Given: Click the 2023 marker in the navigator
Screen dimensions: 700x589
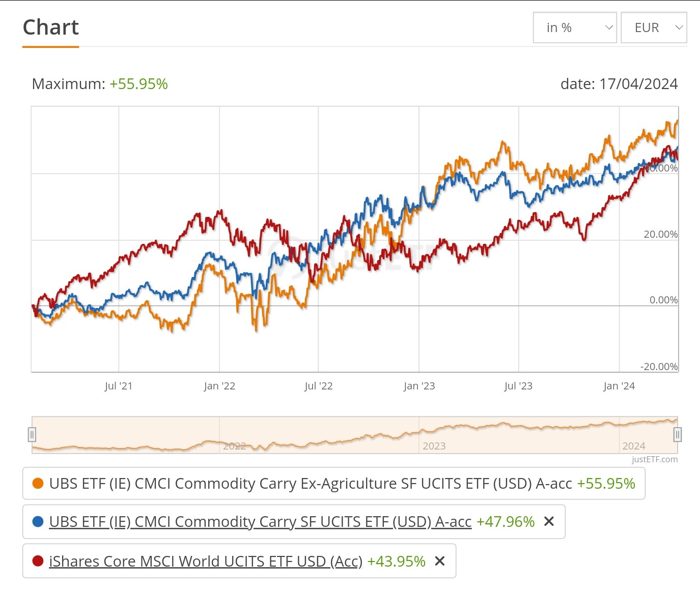Looking at the screenshot, I should pyautogui.click(x=434, y=446).
